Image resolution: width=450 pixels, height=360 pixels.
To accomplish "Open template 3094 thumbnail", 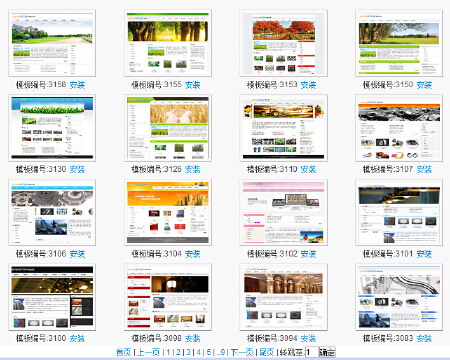I will coord(283,297).
